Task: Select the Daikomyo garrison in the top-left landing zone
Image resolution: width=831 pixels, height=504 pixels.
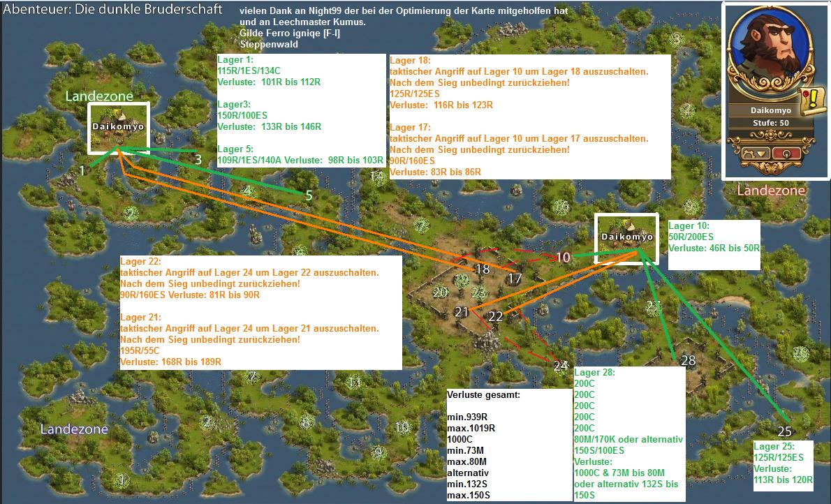Action: [x=118, y=128]
